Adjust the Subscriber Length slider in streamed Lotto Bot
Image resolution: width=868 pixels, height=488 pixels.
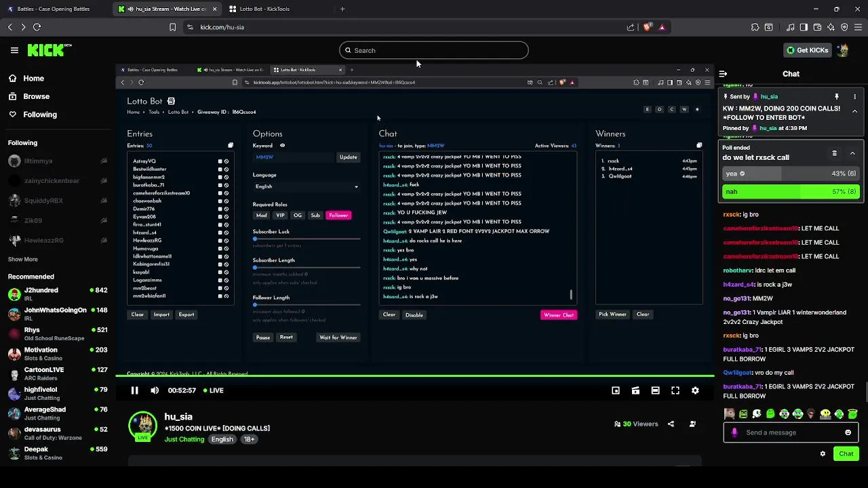click(x=307, y=268)
